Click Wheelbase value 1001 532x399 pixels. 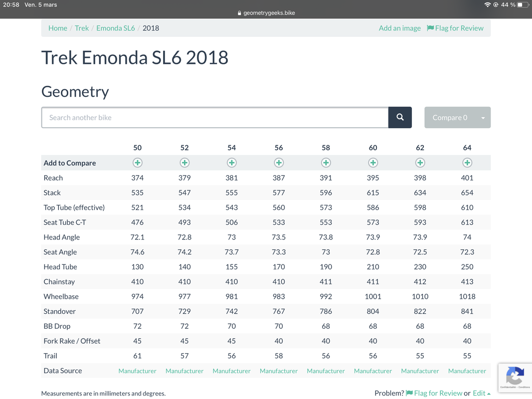point(373,297)
